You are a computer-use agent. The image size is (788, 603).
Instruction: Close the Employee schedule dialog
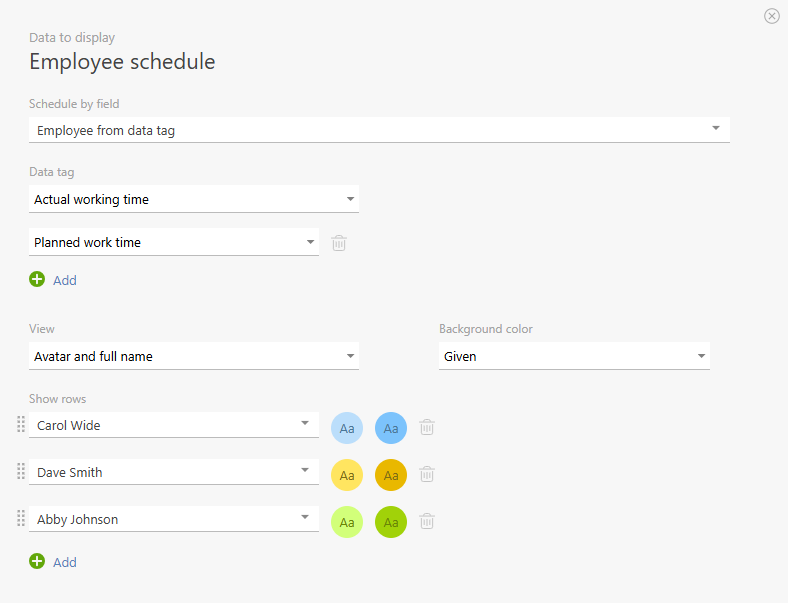coord(772,16)
